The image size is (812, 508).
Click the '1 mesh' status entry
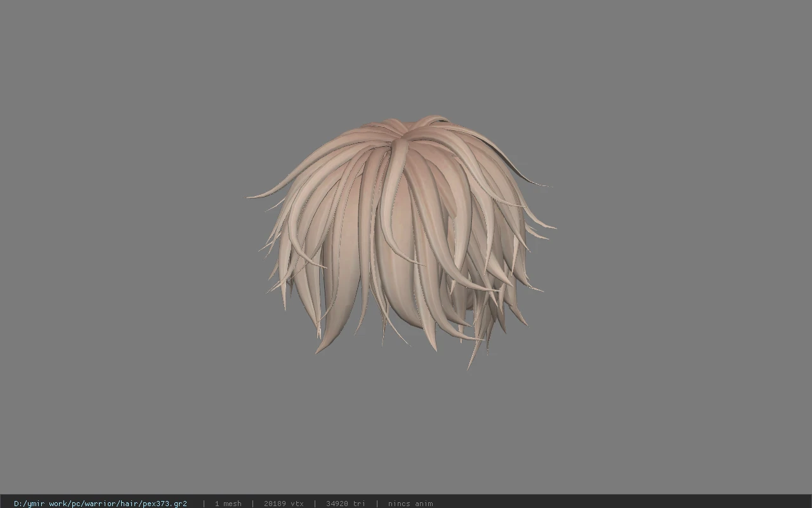(x=228, y=504)
